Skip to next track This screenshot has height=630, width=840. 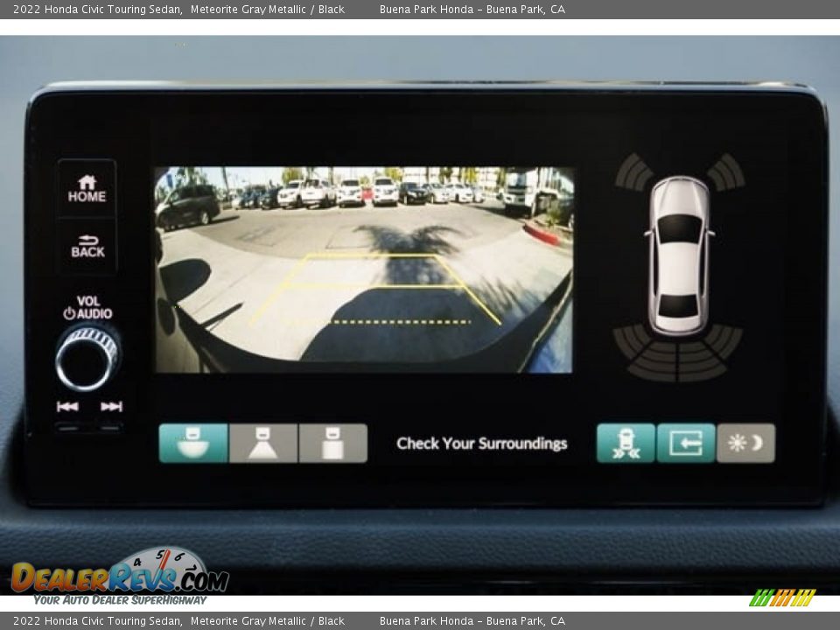point(111,407)
